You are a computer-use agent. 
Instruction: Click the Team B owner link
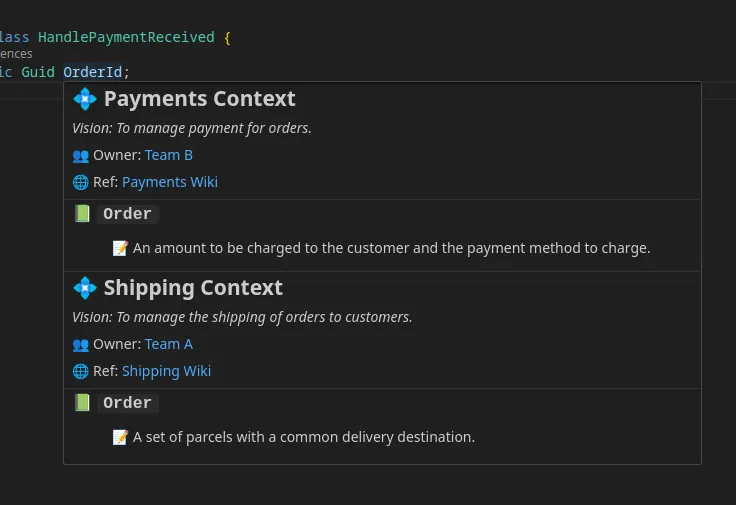tap(168, 155)
